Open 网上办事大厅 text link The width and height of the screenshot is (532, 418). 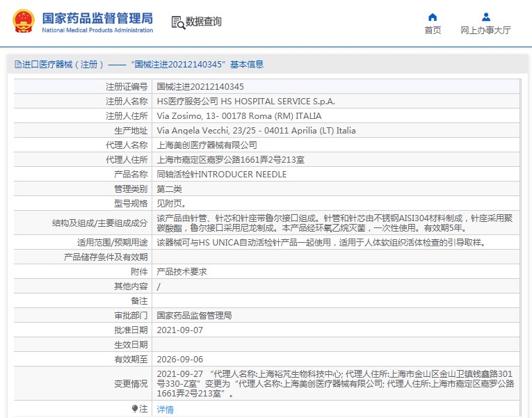point(485,31)
